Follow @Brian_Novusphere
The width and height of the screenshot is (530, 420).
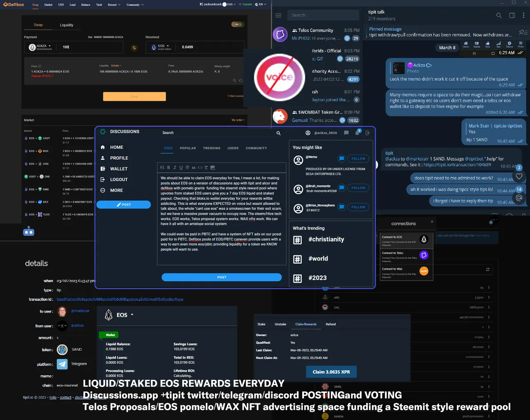pos(358,207)
